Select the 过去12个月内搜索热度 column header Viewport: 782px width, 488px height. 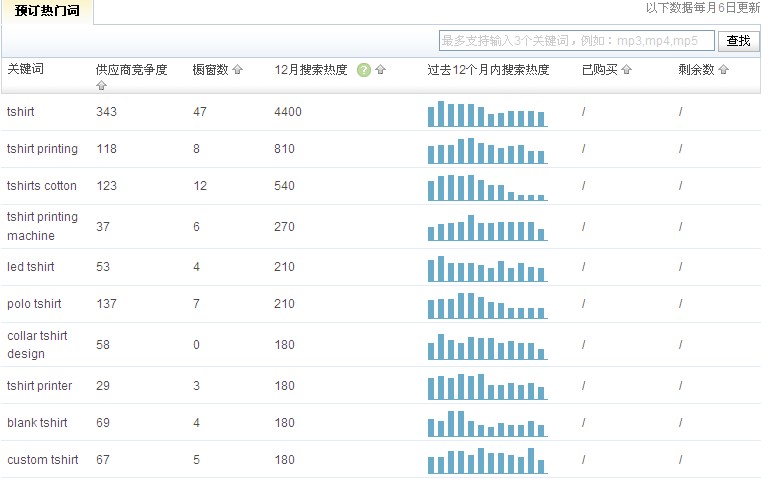click(x=488, y=70)
